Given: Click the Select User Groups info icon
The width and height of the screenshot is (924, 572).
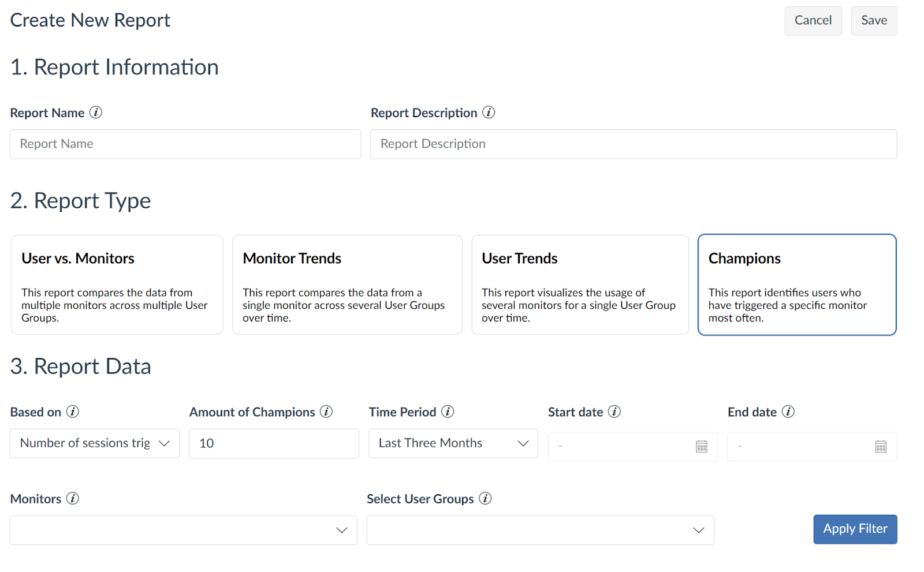Looking at the screenshot, I should [486, 498].
